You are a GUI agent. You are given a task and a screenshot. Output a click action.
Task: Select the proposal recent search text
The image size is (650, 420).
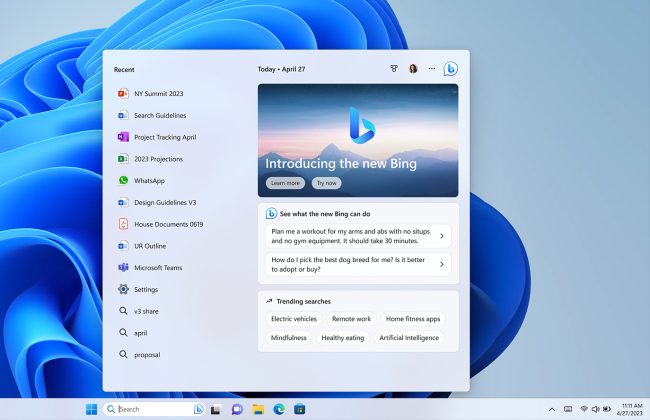tap(147, 354)
